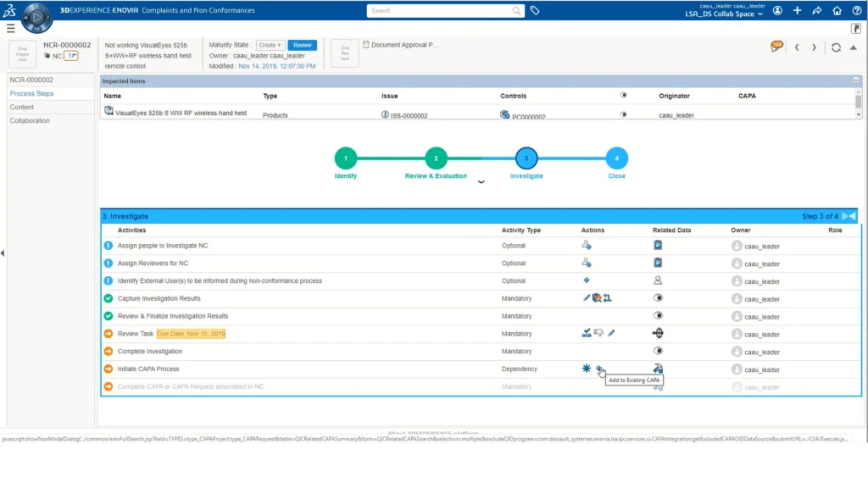This screenshot has width=868, height=488.
Task: Click the plus icon in the top bar
Action: 797,11
